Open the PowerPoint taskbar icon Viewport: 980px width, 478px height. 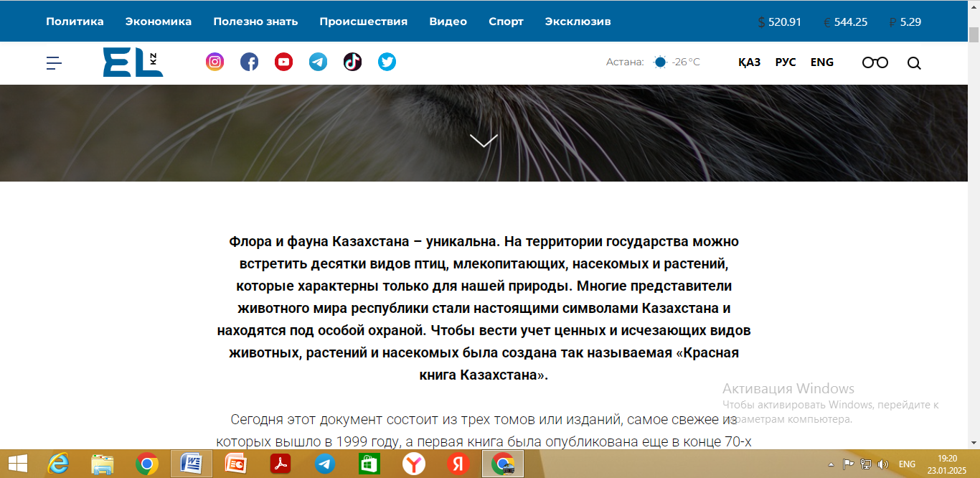(236, 464)
